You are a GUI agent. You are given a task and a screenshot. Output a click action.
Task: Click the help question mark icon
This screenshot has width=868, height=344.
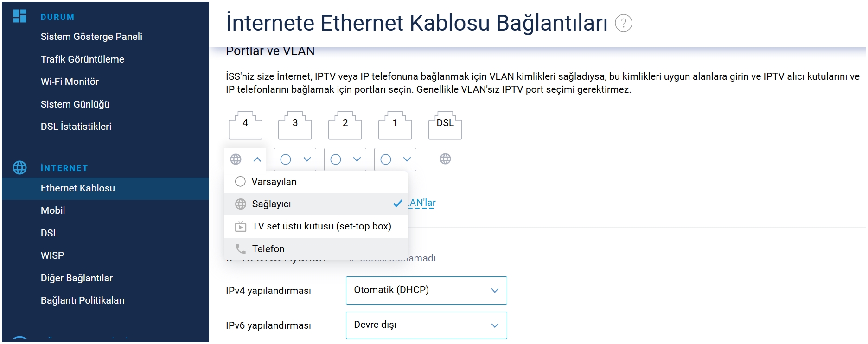click(x=623, y=23)
